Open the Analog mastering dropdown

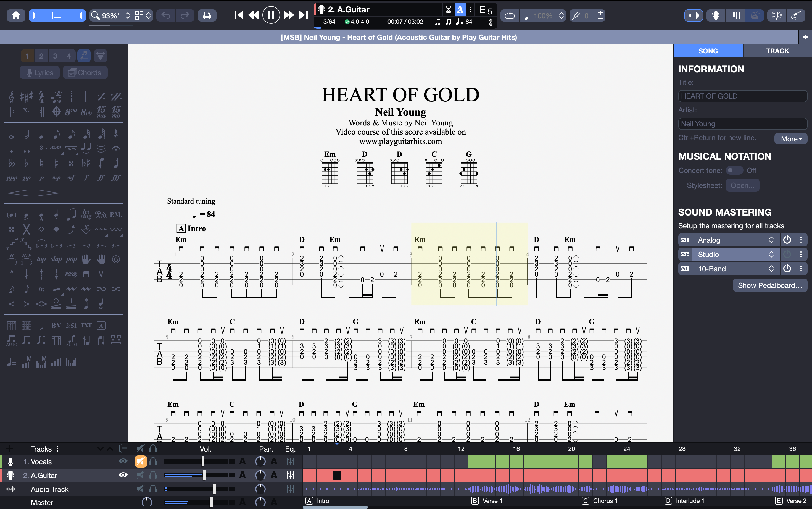tap(736, 240)
